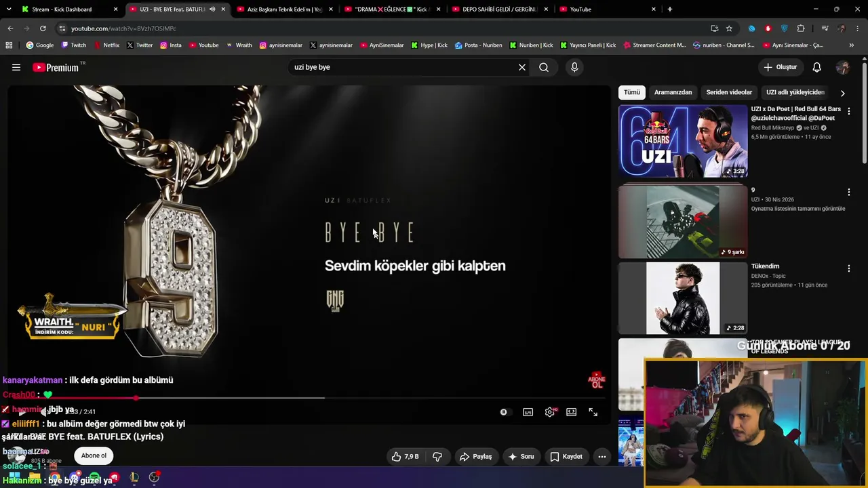This screenshot has height=488, width=868.
Task: Dislike the video
Action: click(437, 457)
